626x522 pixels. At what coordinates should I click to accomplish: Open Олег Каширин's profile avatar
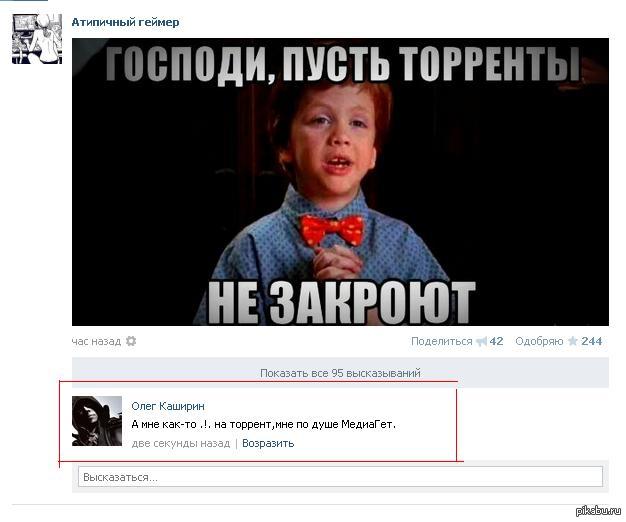pos(97,421)
